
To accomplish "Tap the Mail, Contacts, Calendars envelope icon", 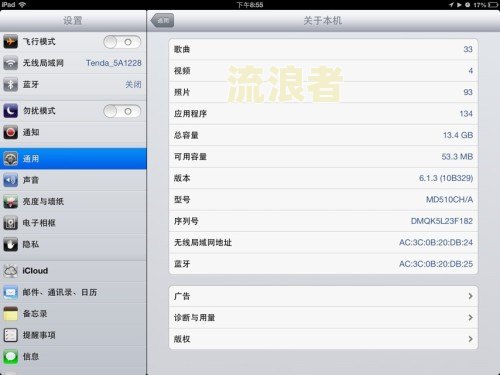I will point(10,292).
